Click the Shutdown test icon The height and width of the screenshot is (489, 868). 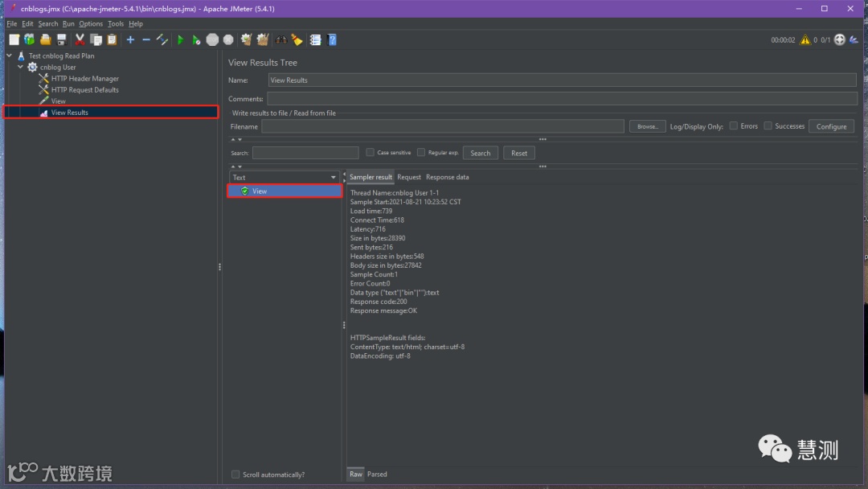(x=228, y=40)
